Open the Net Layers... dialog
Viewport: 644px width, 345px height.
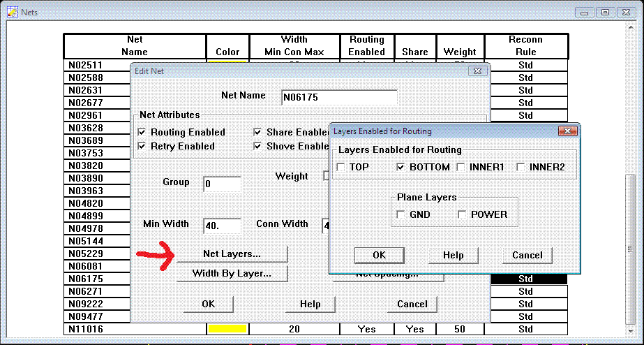click(x=232, y=254)
